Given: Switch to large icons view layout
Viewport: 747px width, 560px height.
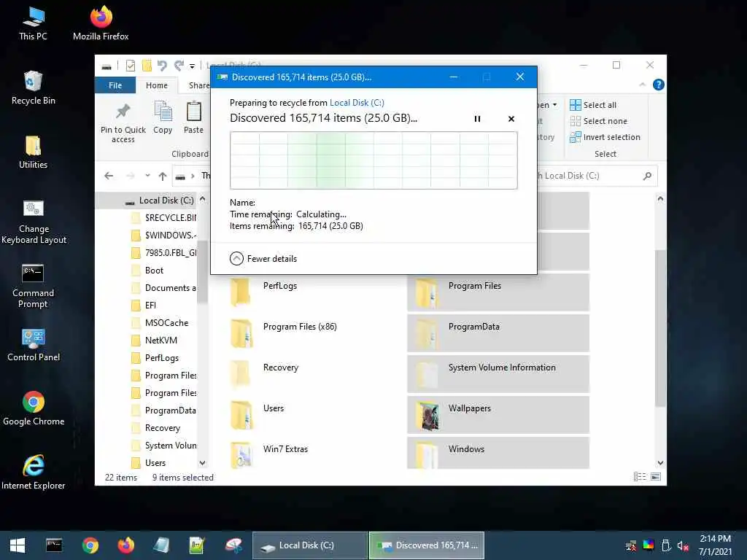Looking at the screenshot, I should point(656,477).
